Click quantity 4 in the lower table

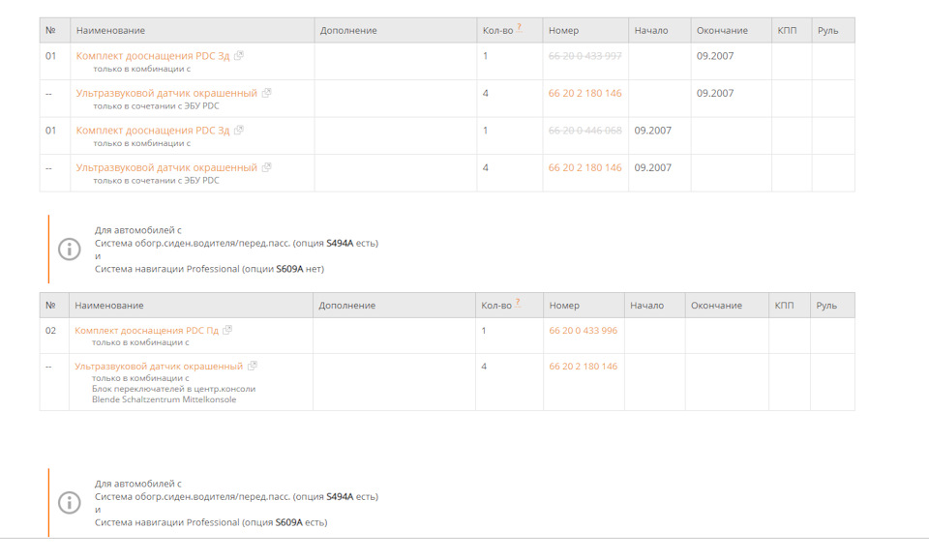(x=484, y=367)
